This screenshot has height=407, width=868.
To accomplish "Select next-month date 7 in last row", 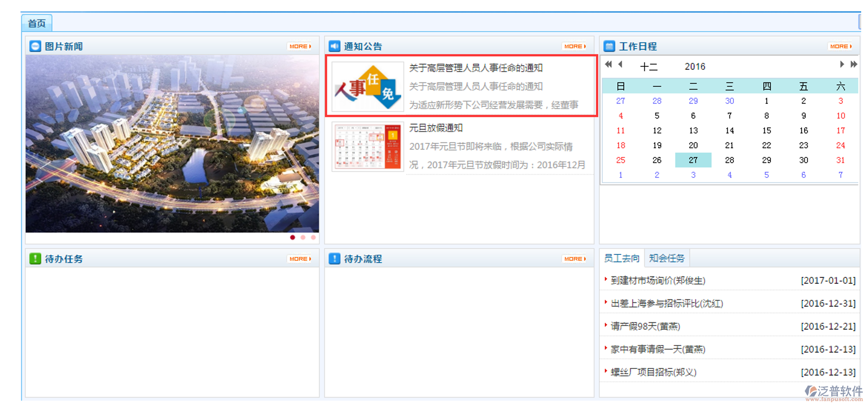I will tap(841, 175).
